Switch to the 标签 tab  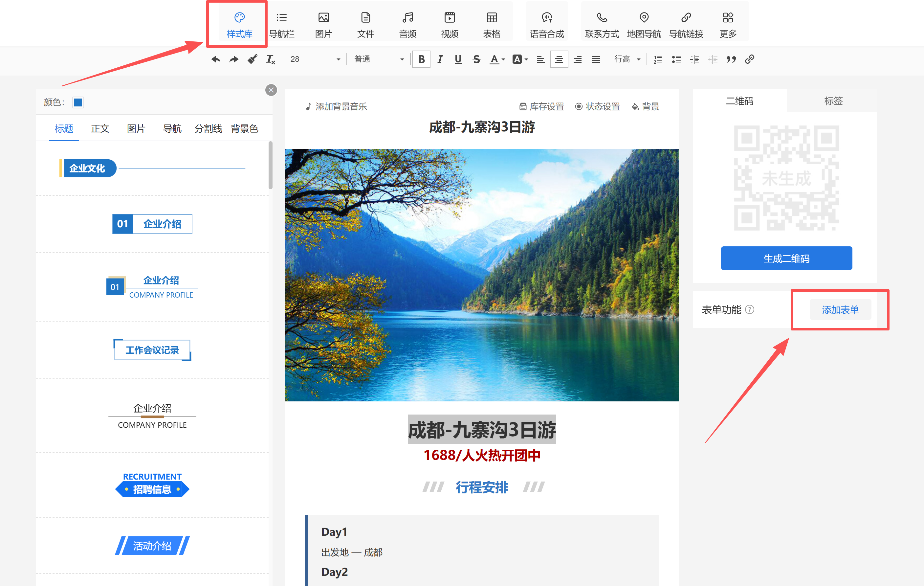(x=833, y=101)
